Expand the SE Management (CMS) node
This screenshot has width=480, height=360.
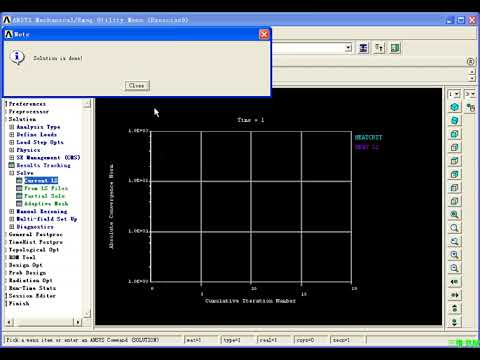tap(12, 158)
